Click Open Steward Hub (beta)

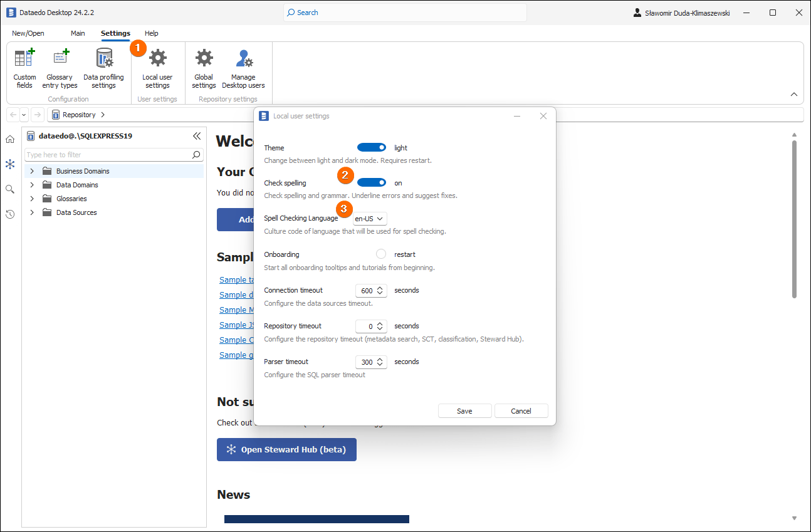point(286,449)
